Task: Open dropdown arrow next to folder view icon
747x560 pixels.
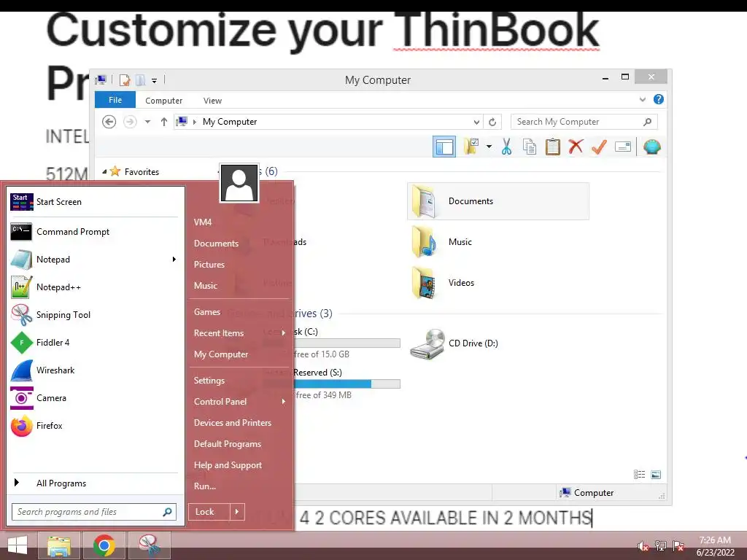Action: click(489, 147)
